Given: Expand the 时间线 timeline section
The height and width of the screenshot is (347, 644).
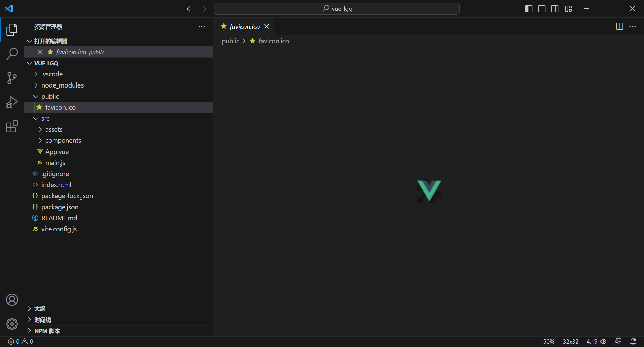Looking at the screenshot, I should click(x=119, y=320).
